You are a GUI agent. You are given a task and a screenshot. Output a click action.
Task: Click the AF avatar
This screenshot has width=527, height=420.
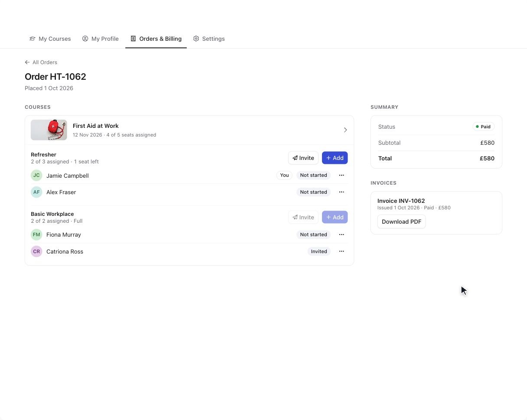click(36, 192)
